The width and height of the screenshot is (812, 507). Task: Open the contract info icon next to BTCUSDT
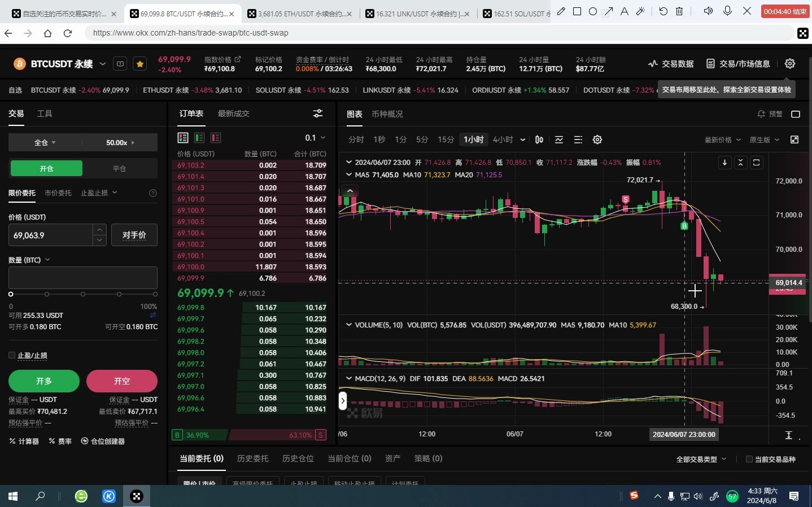(120, 64)
